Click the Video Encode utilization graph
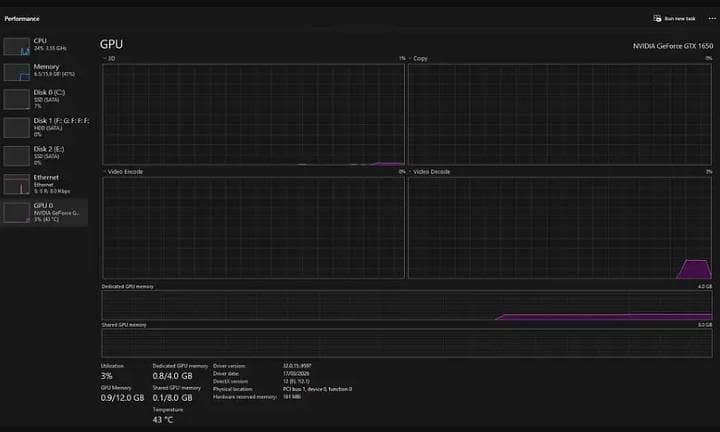The height and width of the screenshot is (432, 720). [x=253, y=228]
